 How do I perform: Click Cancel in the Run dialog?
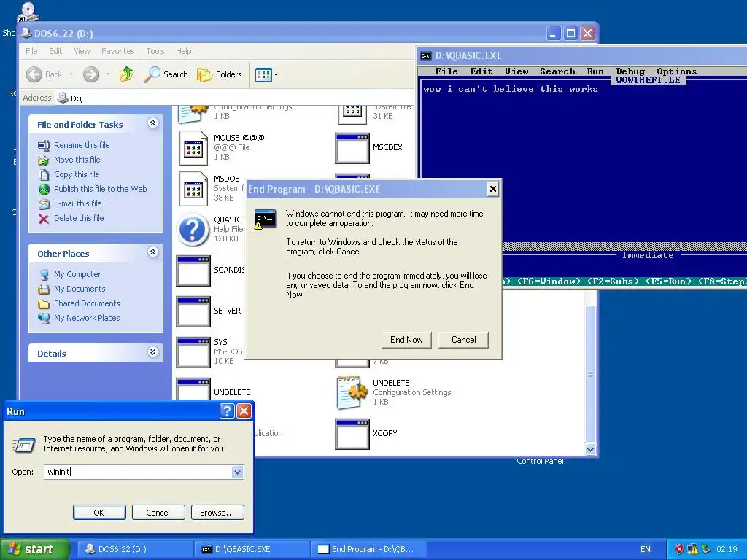[158, 513]
